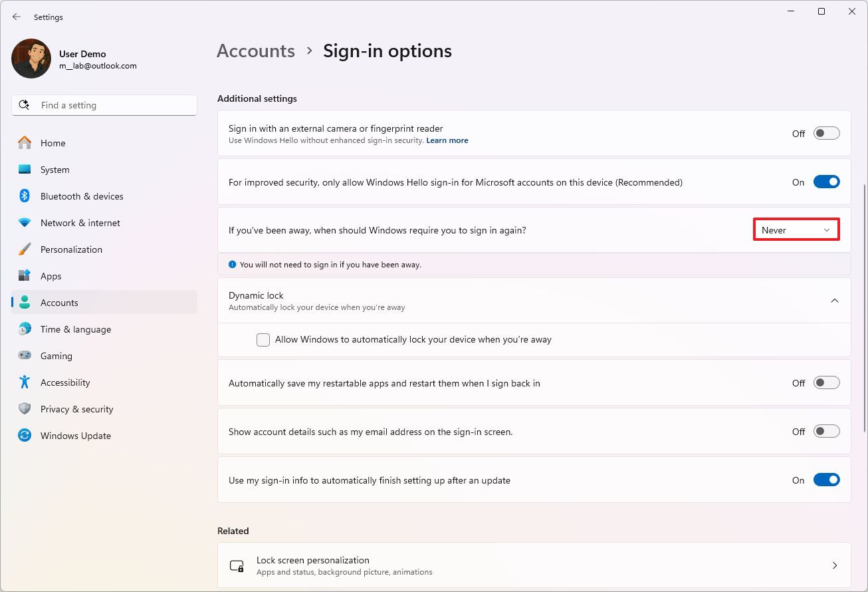Click the Lock screen personalization icon
This screenshot has height=592, width=868.
click(237, 565)
